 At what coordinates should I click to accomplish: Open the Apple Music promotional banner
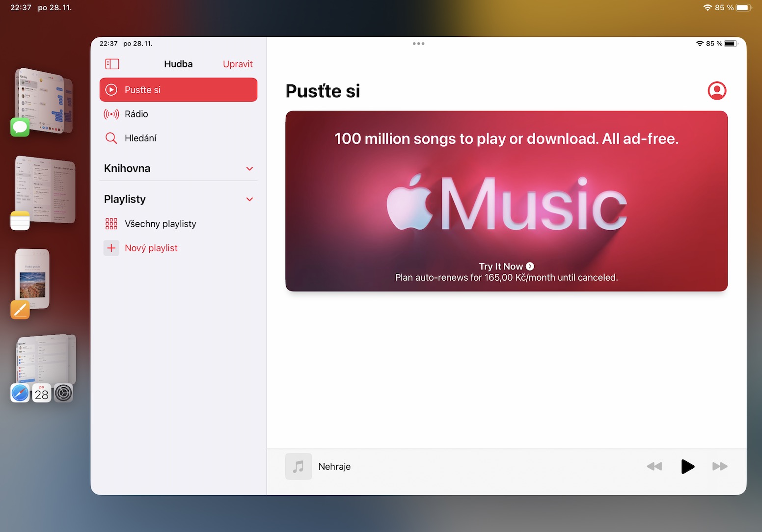(506, 201)
